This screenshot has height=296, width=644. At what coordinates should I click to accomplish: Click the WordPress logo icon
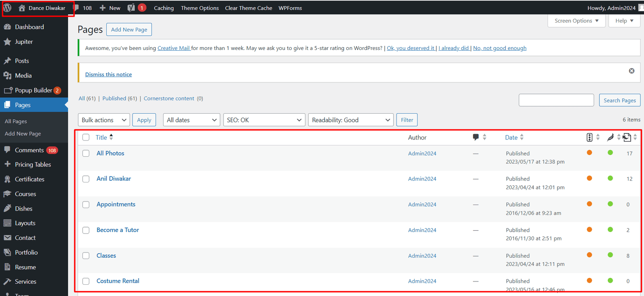click(x=7, y=8)
